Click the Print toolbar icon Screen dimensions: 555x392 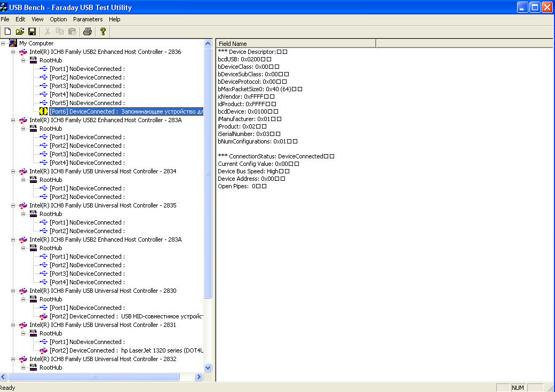click(88, 31)
